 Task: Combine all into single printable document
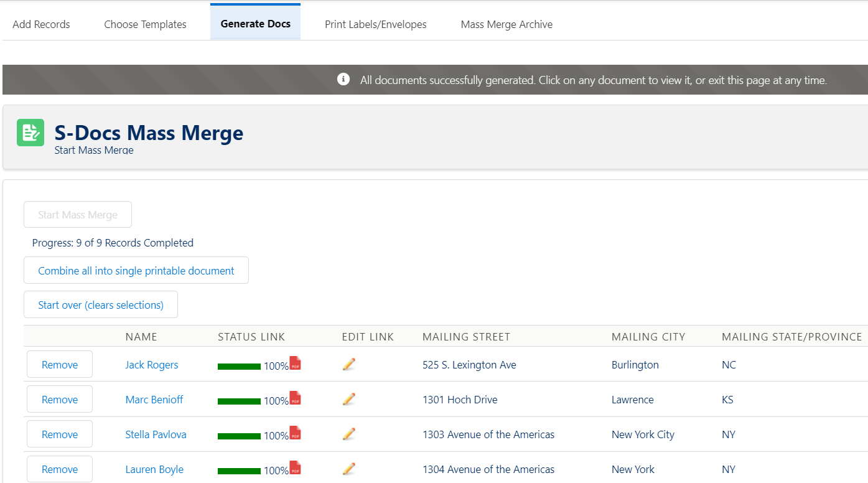[x=136, y=271]
